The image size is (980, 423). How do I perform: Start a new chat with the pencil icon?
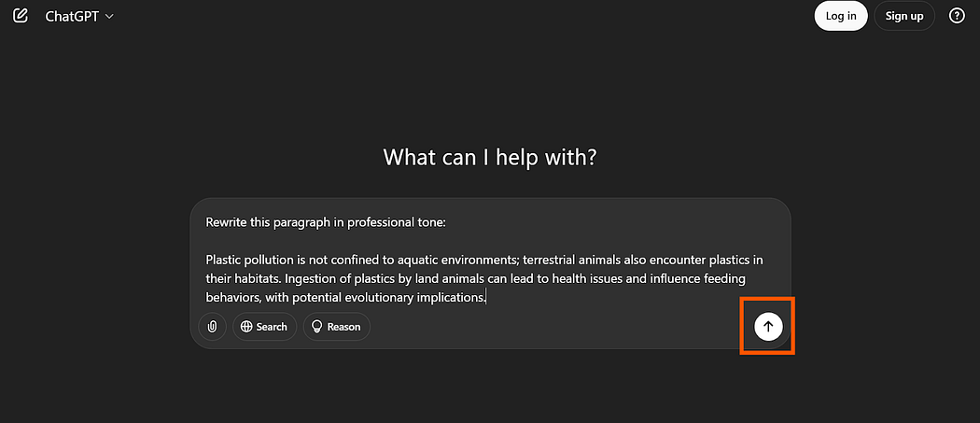tap(21, 16)
